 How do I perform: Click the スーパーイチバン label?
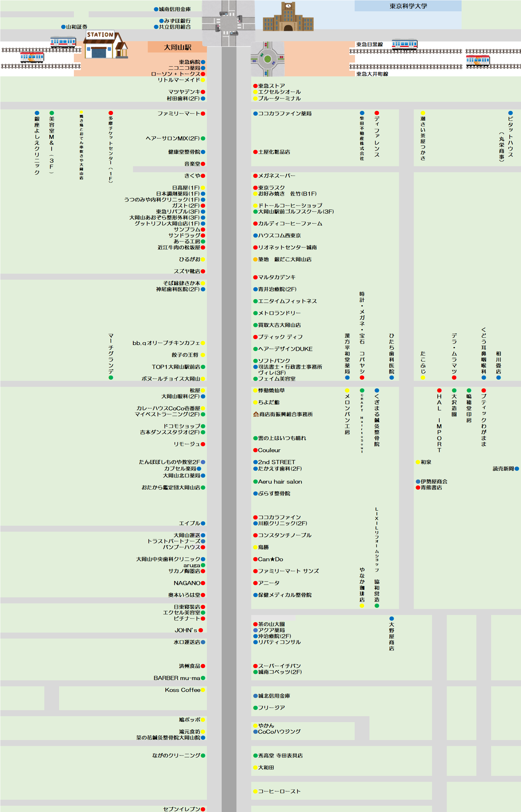(280, 666)
